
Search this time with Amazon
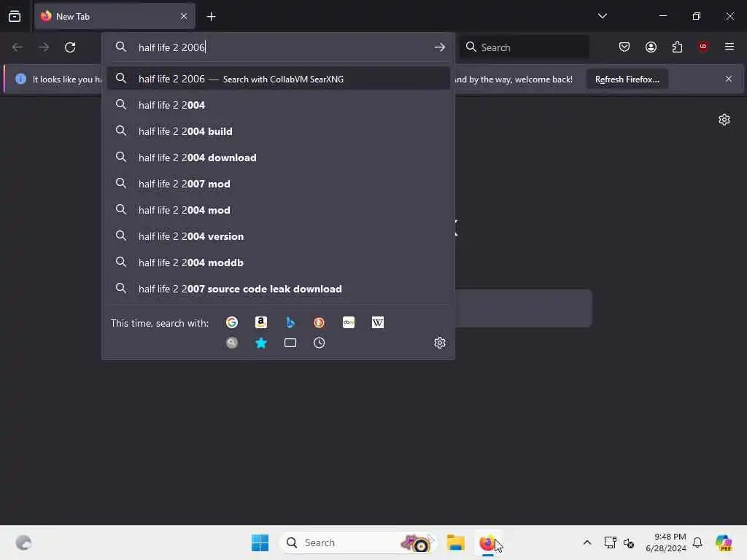261,322
